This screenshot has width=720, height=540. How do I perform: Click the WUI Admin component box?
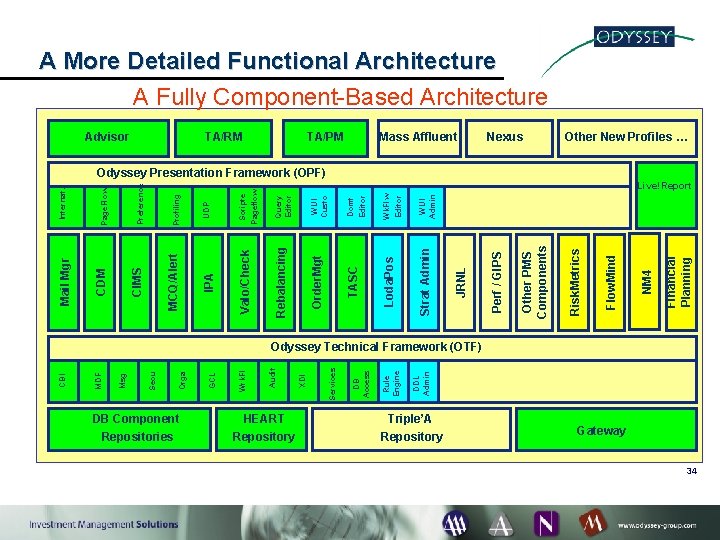[x=427, y=207]
